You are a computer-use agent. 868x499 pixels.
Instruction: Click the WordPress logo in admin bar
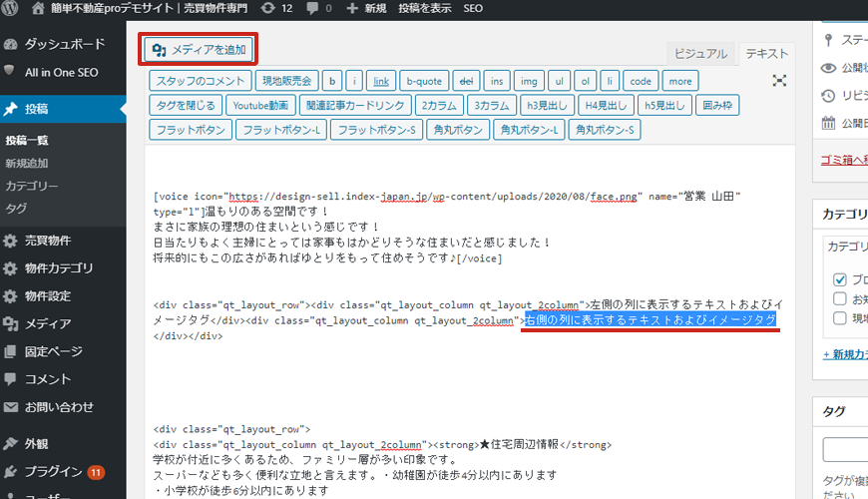pyautogui.click(x=13, y=8)
